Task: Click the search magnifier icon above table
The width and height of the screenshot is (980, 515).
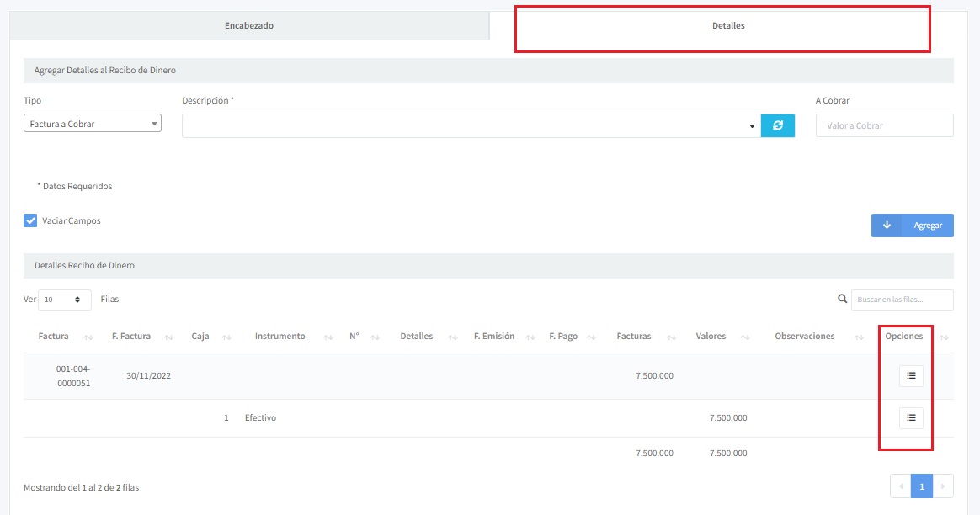Action: click(x=842, y=299)
